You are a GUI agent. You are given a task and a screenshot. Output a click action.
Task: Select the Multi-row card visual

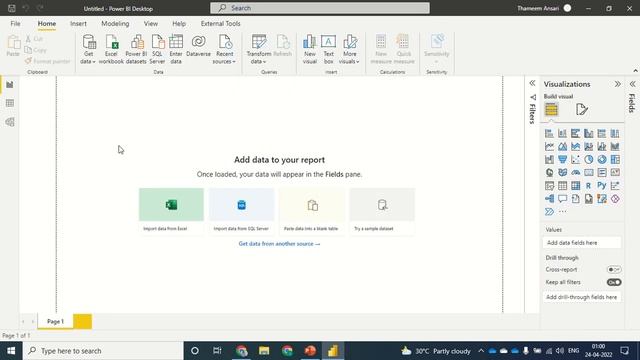(602, 173)
